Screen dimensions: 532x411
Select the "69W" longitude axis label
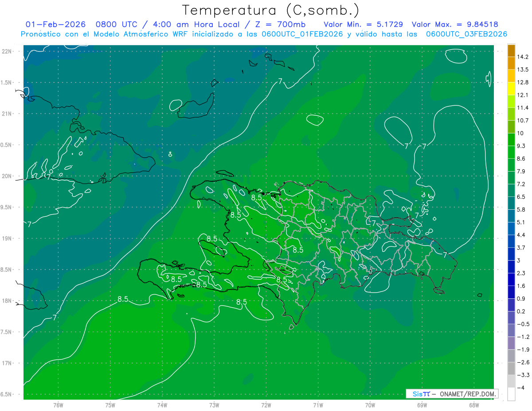(422, 405)
